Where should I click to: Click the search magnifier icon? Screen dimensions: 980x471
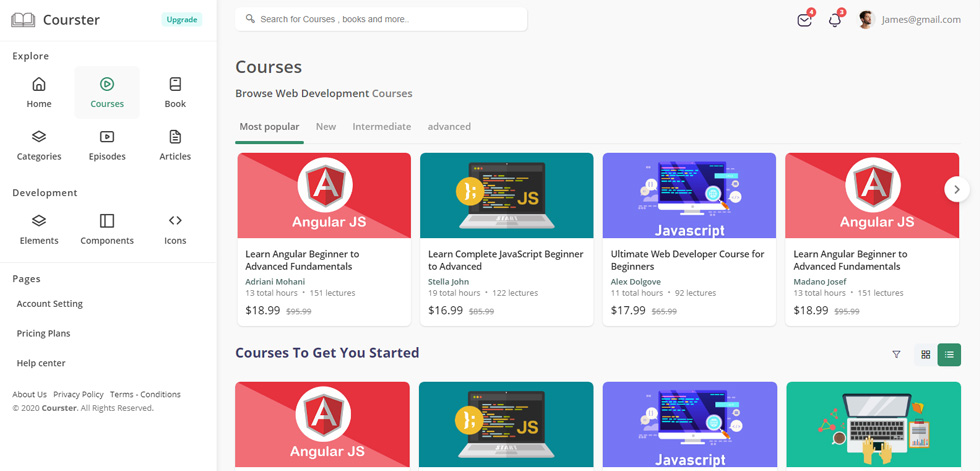(x=250, y=19)
